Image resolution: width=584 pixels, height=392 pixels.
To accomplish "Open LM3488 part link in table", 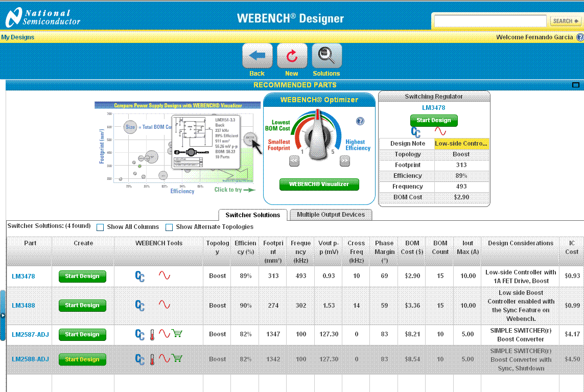I will click(24, 306).
